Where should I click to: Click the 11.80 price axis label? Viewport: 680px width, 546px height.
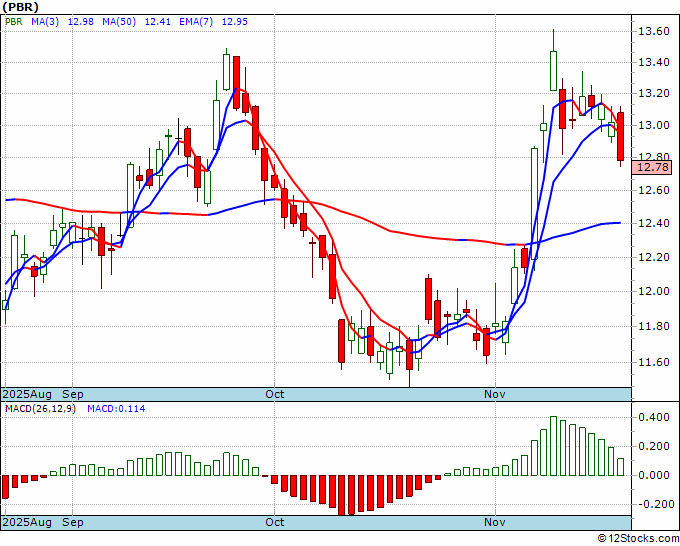654,326
